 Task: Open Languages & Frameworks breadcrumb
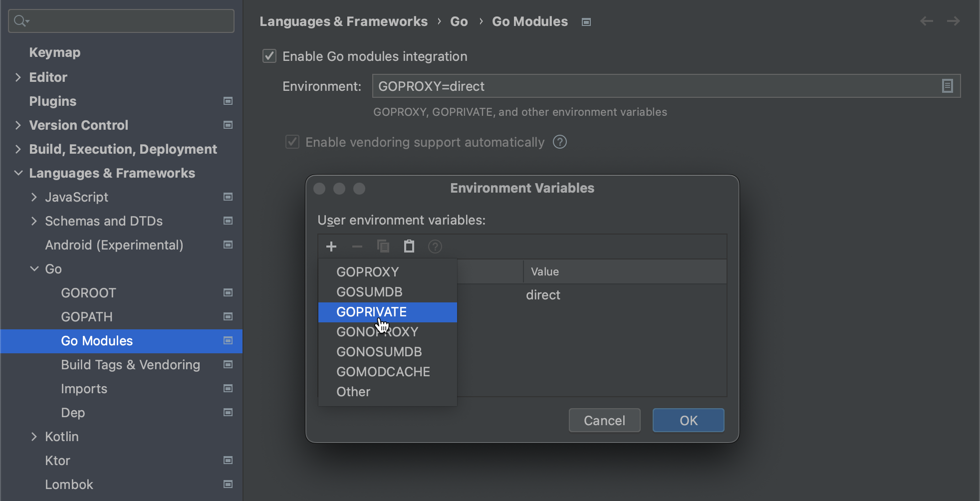(343, 21)
